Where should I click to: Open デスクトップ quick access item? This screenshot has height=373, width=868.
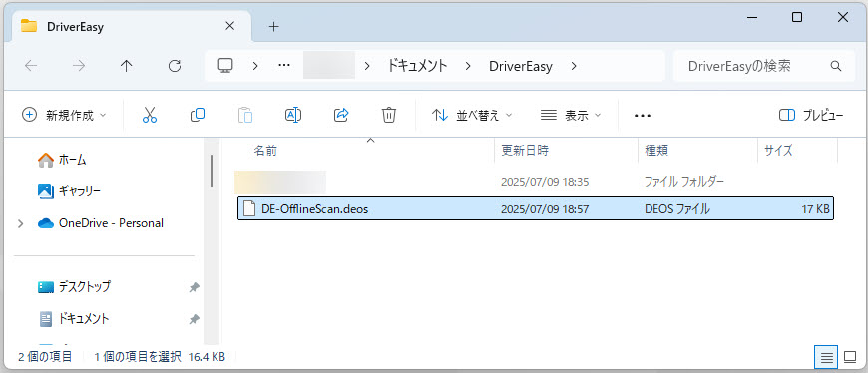pos(84,287)
